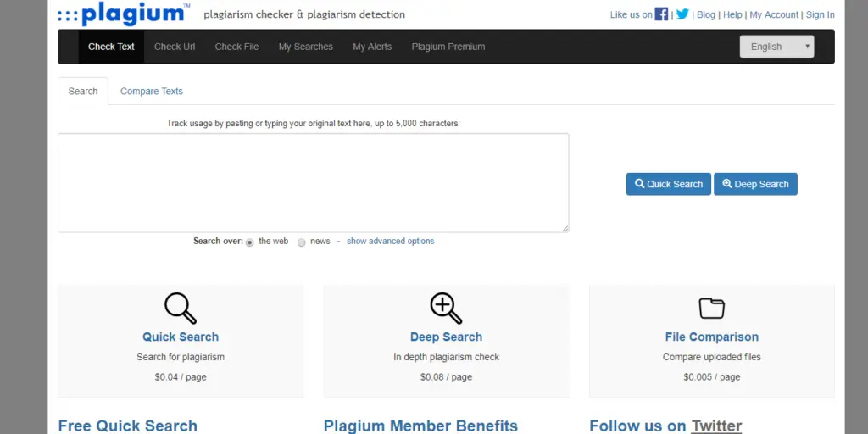This screenshot has width=868, height=434.
Task: Go to My Searches menu item
Action: (305, 47)
